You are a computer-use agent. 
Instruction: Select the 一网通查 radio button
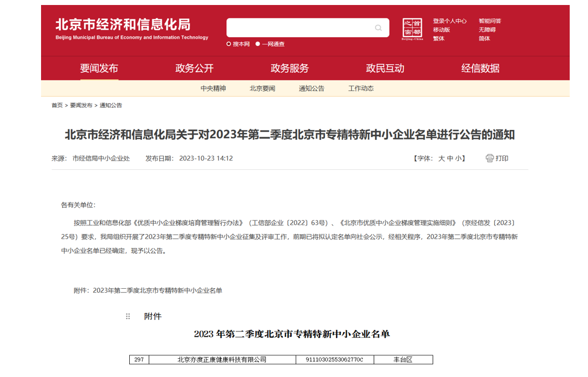[x=258, y=43]
